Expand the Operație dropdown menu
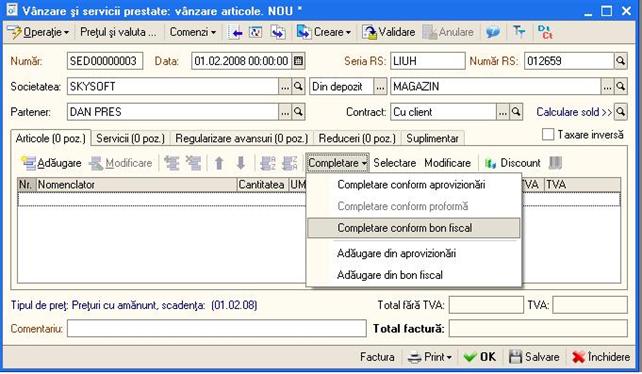Image resolution: width=642 pixels, height=374 pixels. [x=38, y=32]
